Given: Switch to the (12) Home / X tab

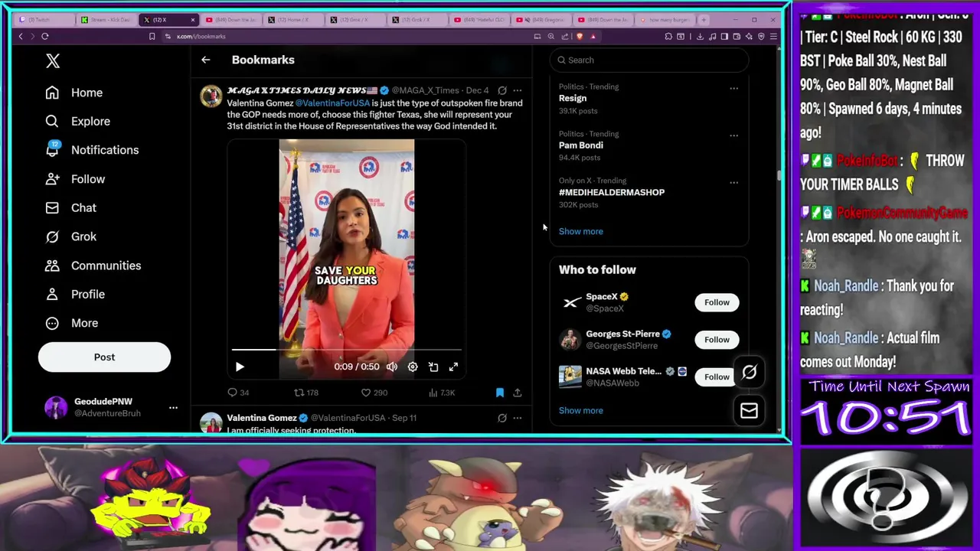Looking at the screenshot, I should click(292, 20).
